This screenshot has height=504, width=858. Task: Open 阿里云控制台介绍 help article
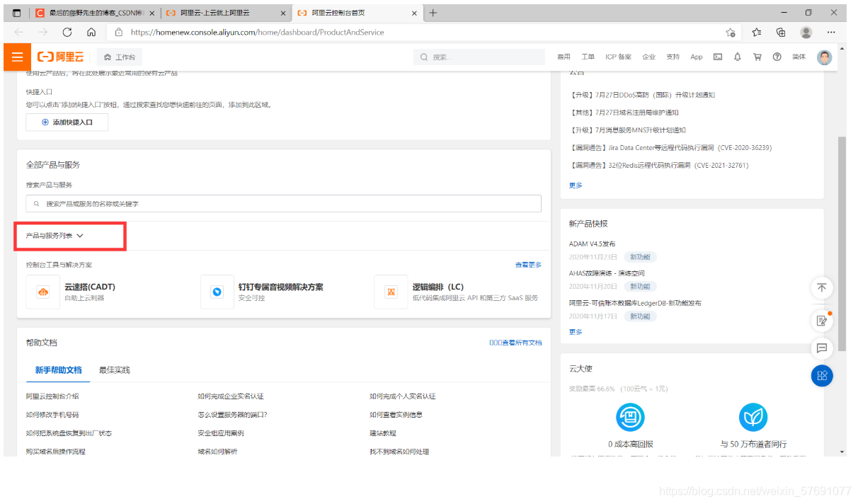coord(52,396)
